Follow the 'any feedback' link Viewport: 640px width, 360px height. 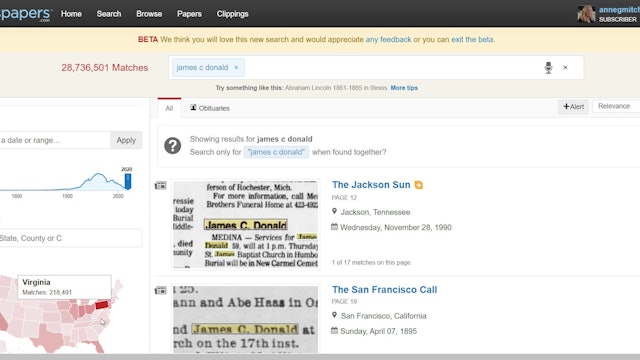tap(388, 40)
